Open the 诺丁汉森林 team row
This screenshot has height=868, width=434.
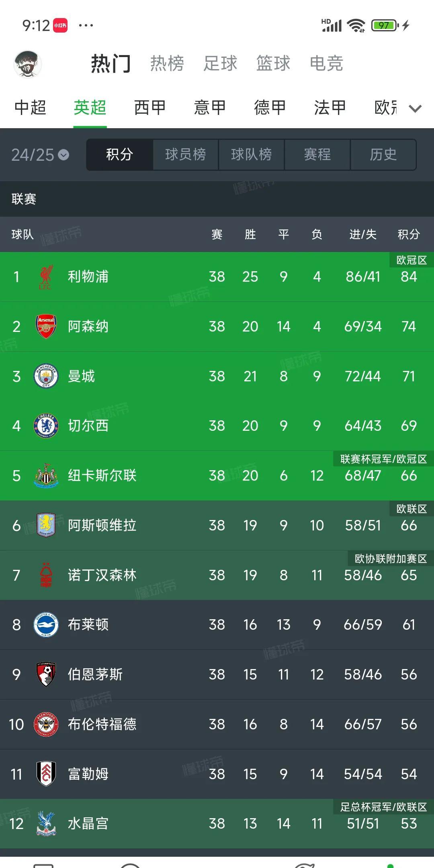point(217,575)
